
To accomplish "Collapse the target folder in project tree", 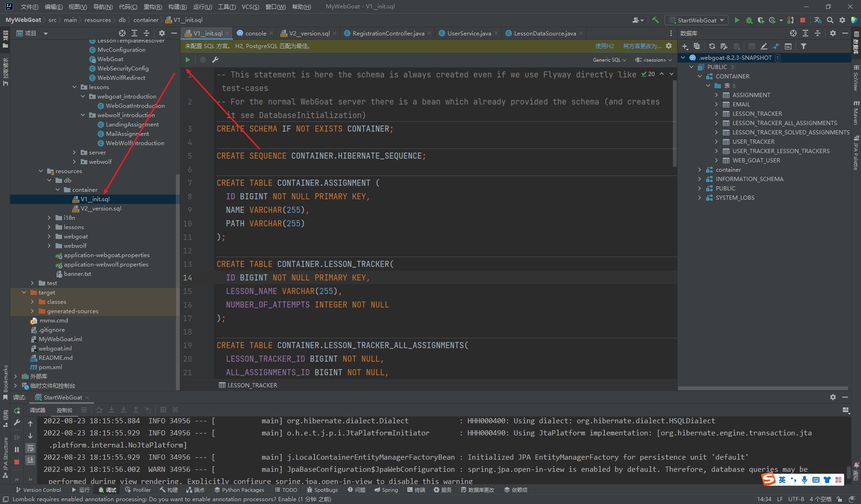I will (x=24, y=293).
